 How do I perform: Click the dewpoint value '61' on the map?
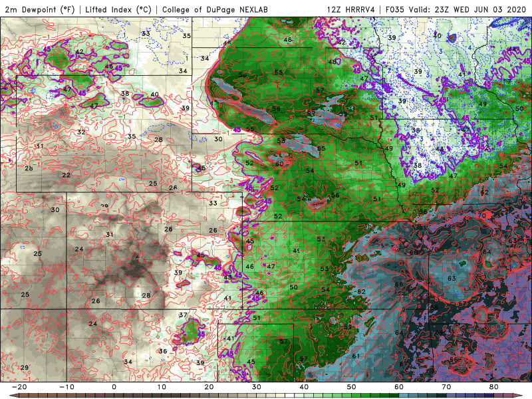(x=356, y=356)
